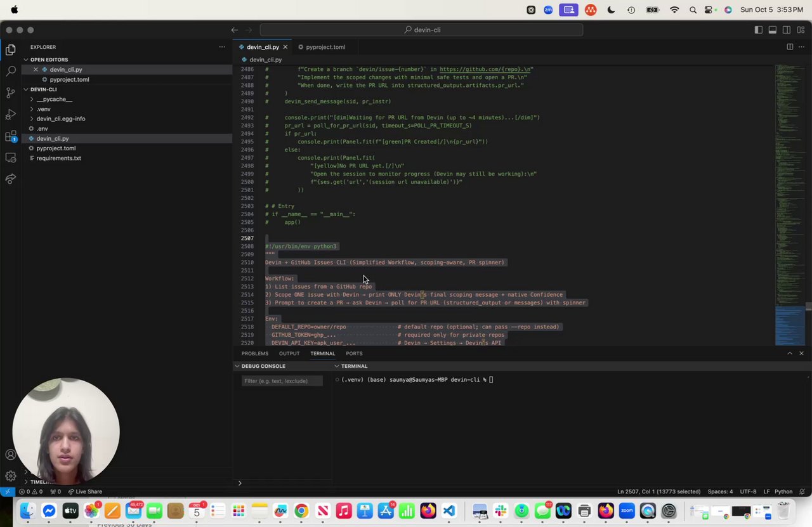
Task: Open Explorer Views and More Actions menu
Action: [222, 47]
